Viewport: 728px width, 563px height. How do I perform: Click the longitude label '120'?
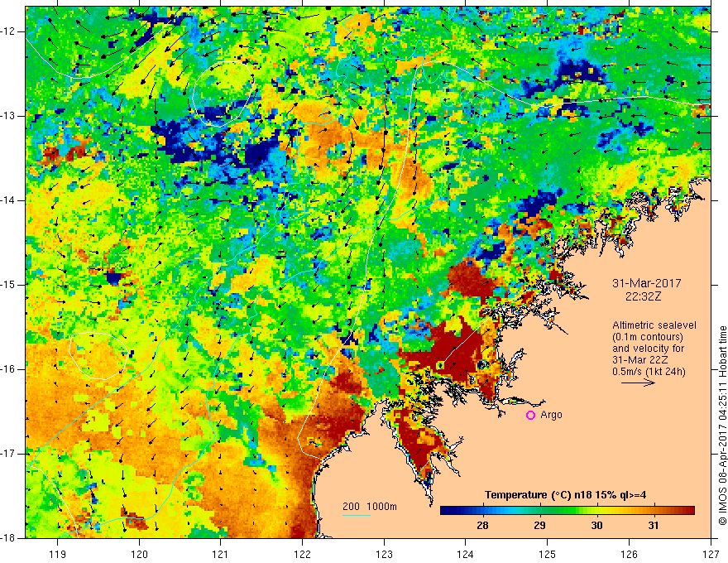139,554
